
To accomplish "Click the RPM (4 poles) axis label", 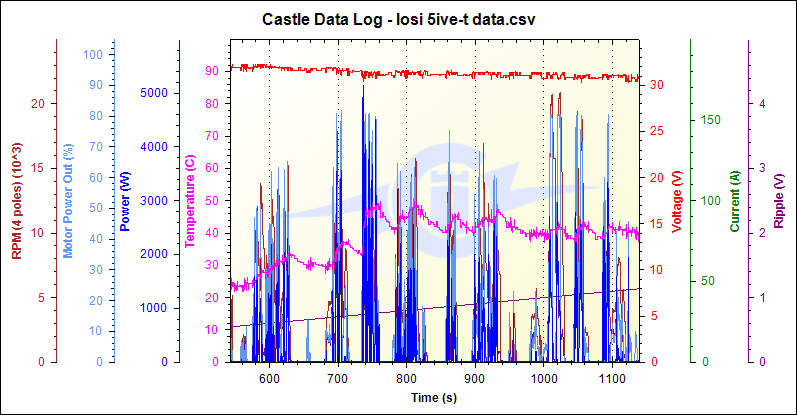I will point(17,200).
